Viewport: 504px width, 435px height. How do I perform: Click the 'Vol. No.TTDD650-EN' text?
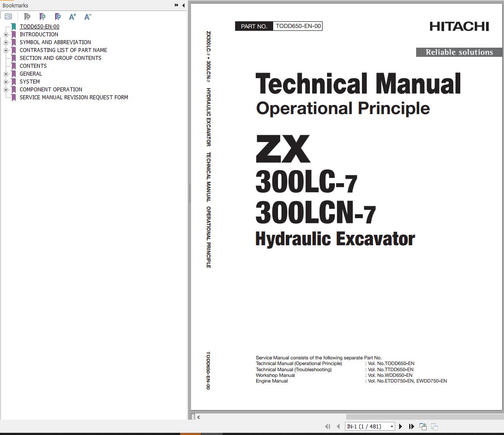390,369
